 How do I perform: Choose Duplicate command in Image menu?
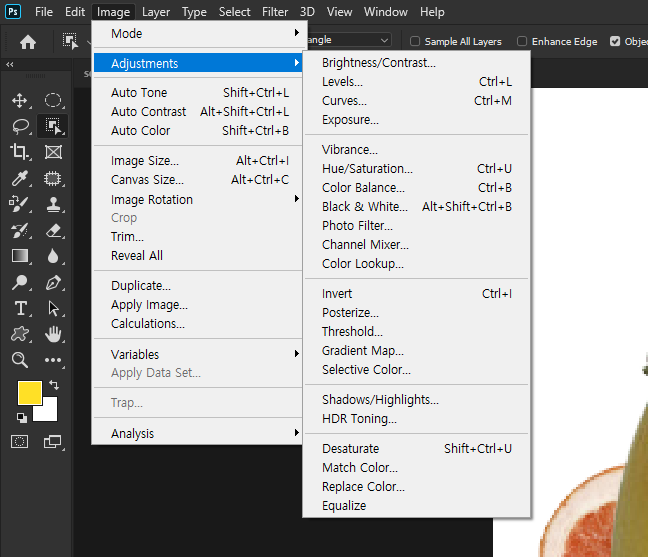coord(198,286)
